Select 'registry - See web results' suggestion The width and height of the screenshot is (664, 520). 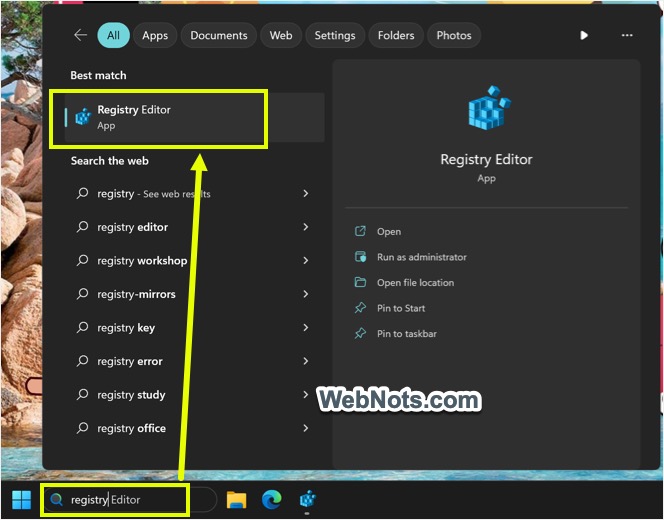tap(194, 194)
